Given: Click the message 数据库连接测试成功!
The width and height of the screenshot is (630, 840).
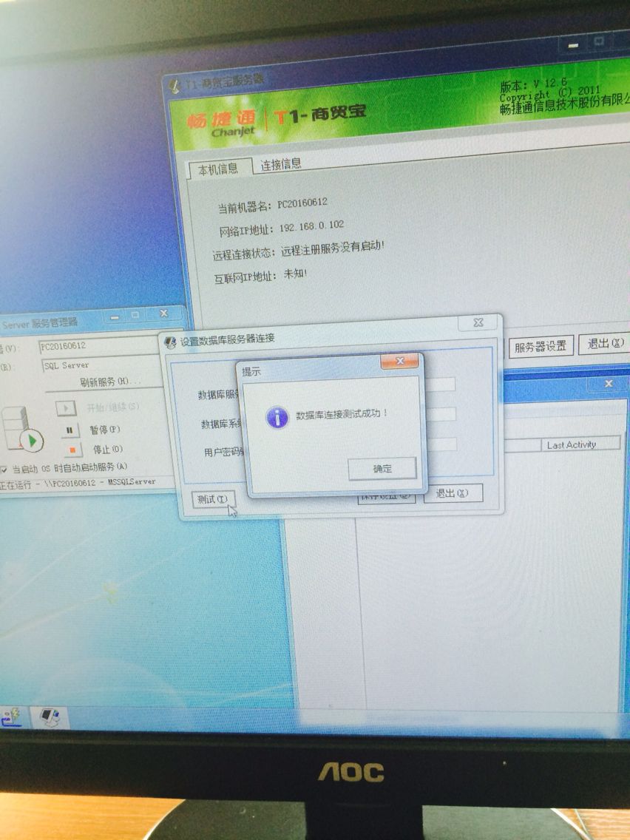Looking at the screenshot, I should pyautogui.click(x=342, y=414).
